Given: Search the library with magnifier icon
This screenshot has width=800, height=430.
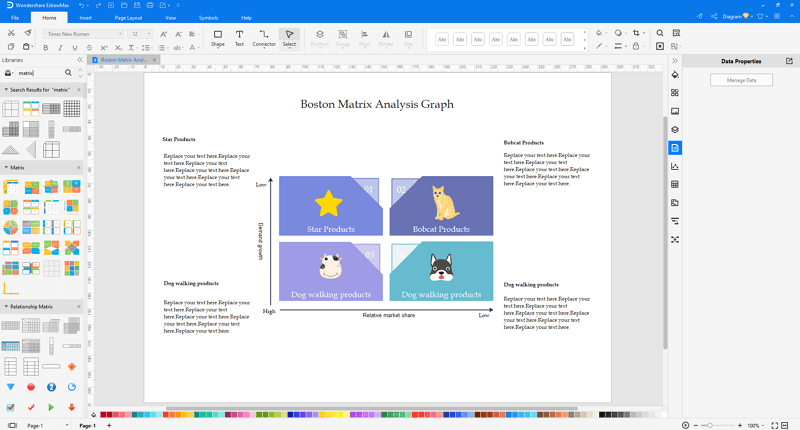Looking at the screenshot, I should point(68,73).
